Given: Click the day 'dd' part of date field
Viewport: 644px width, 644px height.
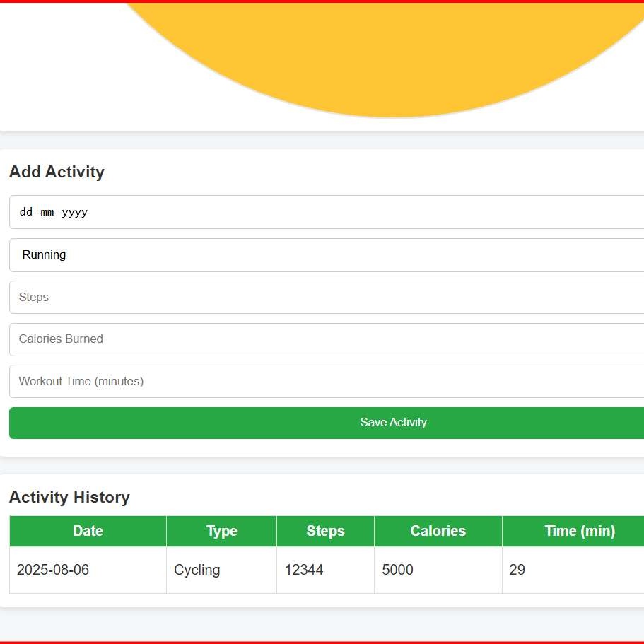Looking at the screenshot, I should 26,212.
